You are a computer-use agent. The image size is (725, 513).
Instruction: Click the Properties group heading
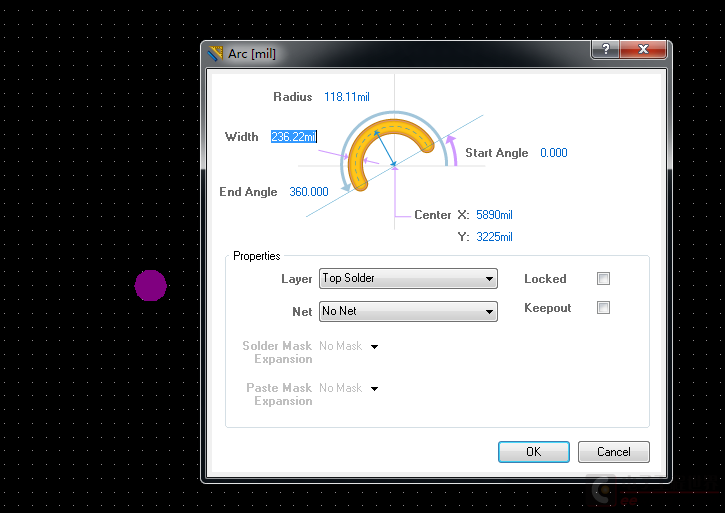point(257,256)
